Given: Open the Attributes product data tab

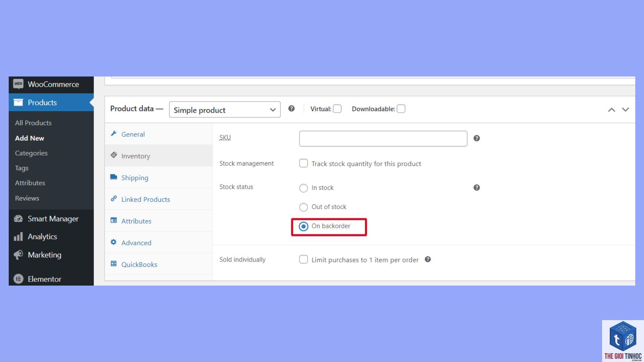Looking at the screenshot, I should click(x=159, y=221).
